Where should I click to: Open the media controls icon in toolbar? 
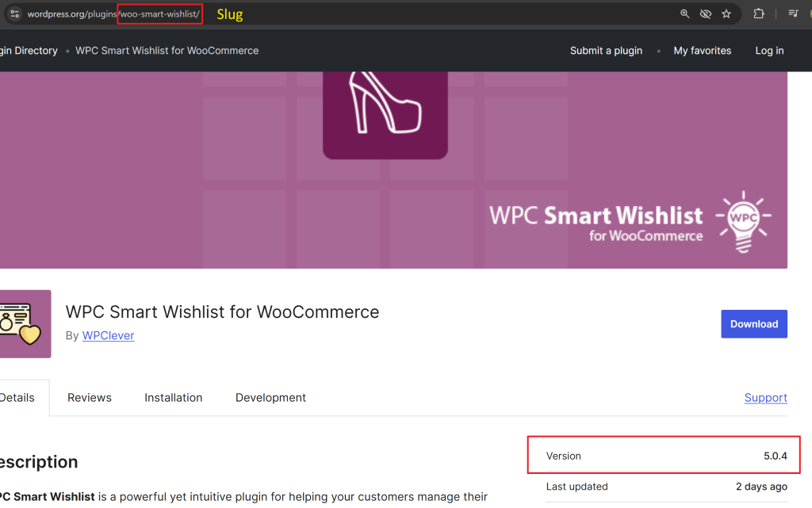pos(793,13)
